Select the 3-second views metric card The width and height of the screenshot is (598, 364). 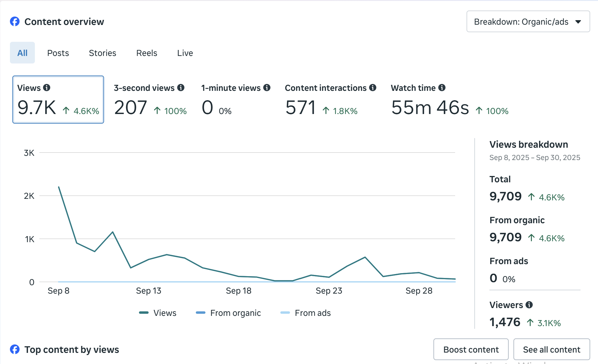[150, 100]
